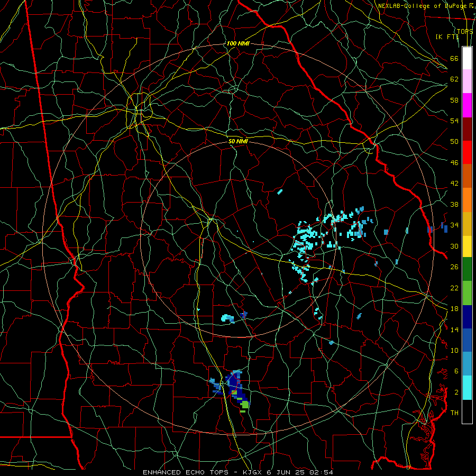This screenshot has width=476, height=476.
Task: Click the legend value '14'
Action: pos(454,329)
